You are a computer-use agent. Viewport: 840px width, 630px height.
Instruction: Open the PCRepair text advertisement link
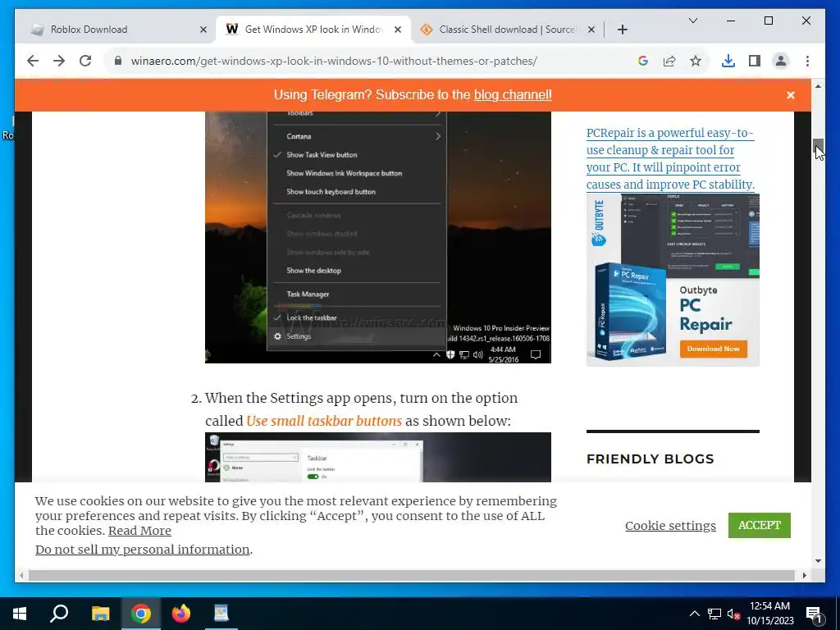click(670, 158)
